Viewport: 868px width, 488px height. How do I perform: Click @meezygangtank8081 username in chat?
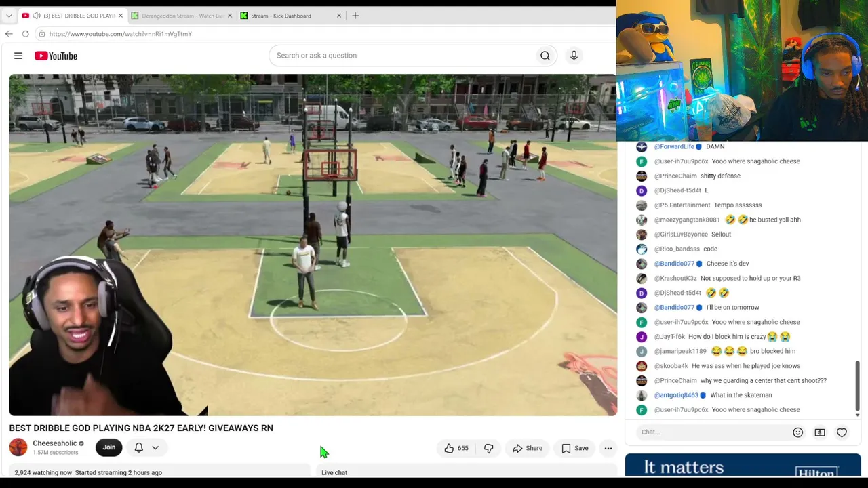(687, 220)
